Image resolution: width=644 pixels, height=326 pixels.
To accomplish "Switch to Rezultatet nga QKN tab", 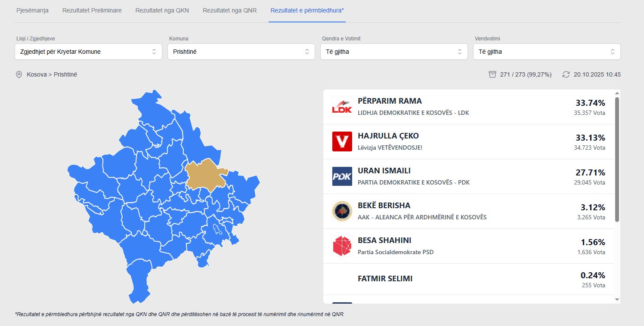I will [162, 10].
